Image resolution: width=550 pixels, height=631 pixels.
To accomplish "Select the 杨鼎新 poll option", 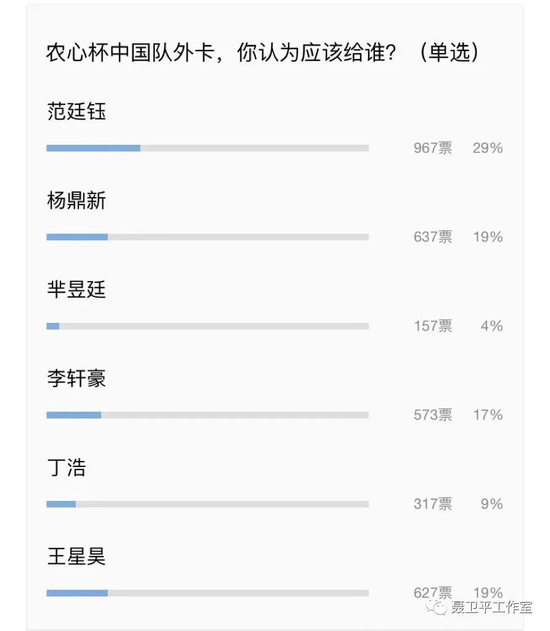I will tap(76, 200).
